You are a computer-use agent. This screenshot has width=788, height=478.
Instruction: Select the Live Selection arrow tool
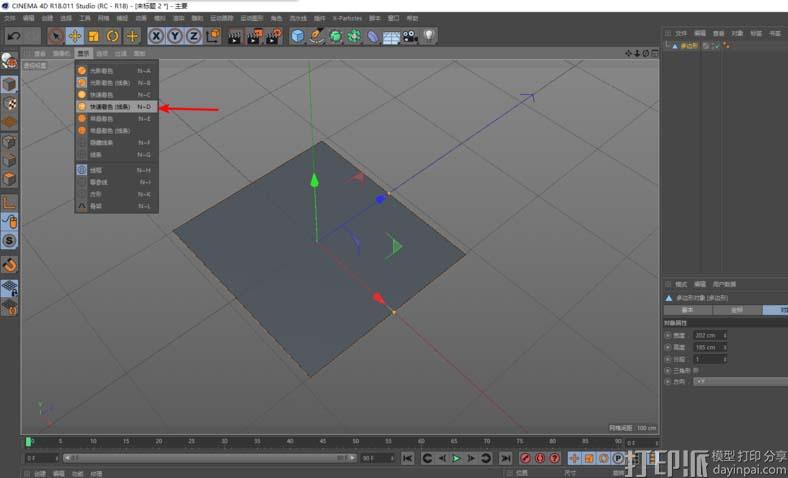[x=56, y=36]
